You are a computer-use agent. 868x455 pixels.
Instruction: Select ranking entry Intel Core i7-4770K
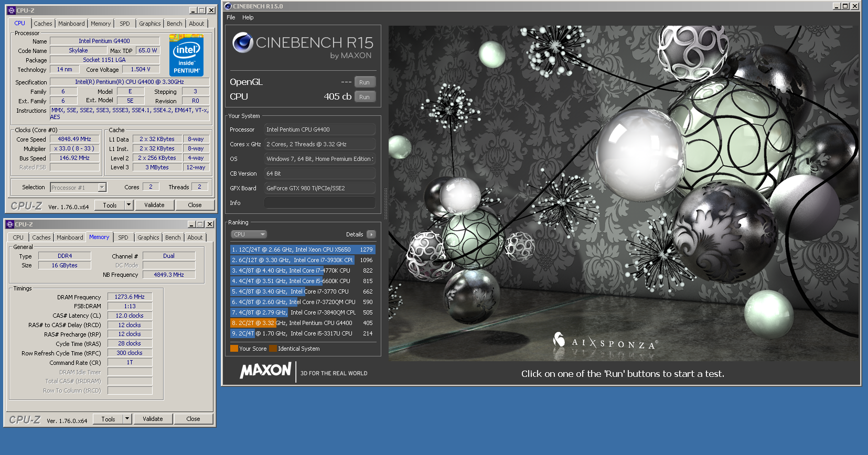click(x=303, y=270)
